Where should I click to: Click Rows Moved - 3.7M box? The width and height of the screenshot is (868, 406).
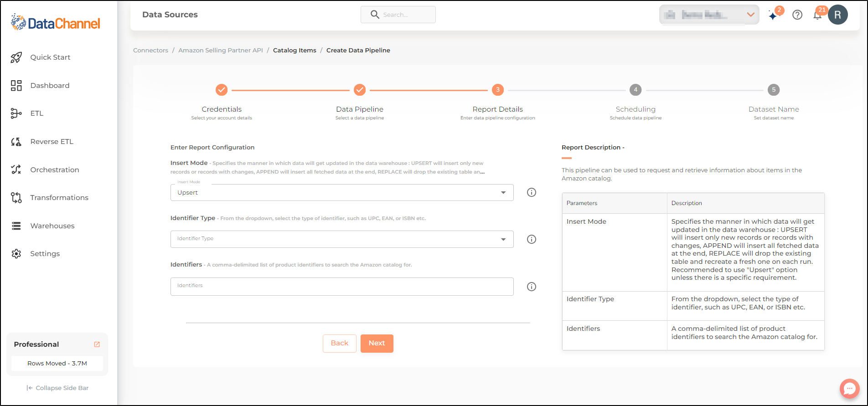57,364
